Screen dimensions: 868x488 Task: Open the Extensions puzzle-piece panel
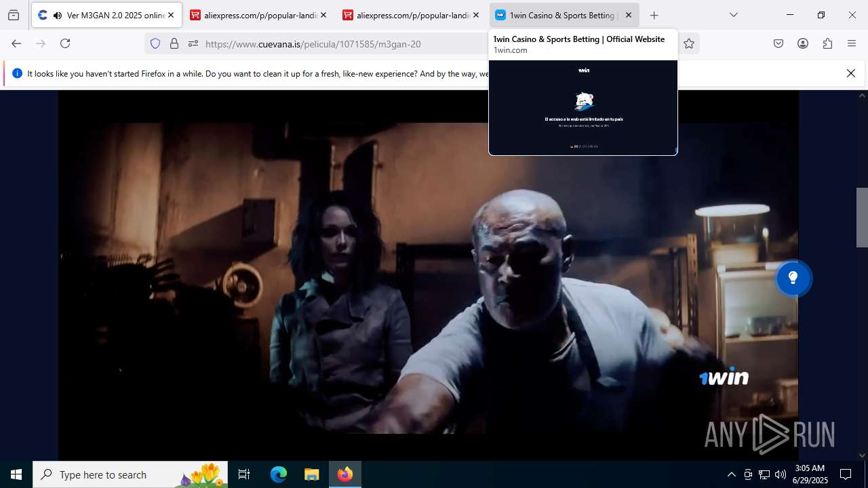click(x=827, y=43)
